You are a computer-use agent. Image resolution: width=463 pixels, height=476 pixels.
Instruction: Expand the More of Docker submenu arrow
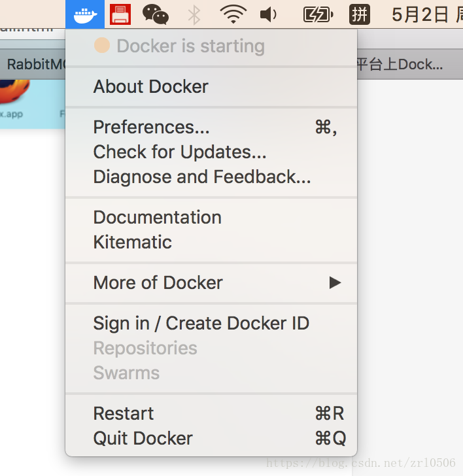335,282
